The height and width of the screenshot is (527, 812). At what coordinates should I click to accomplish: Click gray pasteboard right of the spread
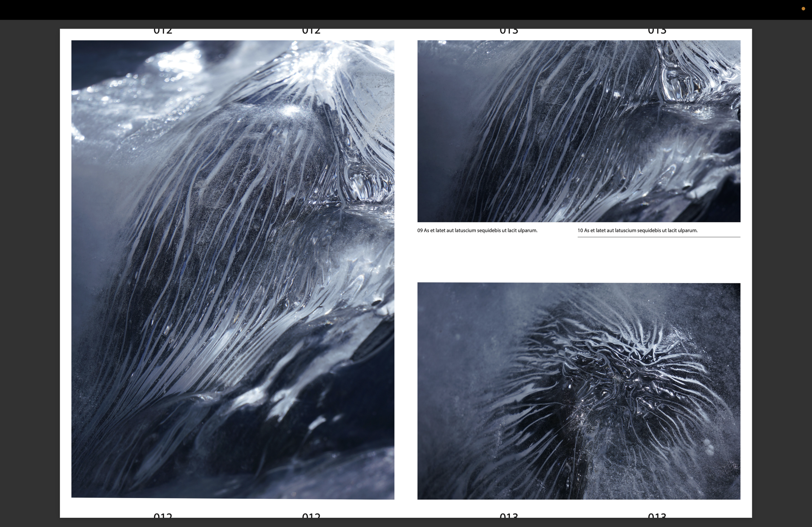pos(782,273)
